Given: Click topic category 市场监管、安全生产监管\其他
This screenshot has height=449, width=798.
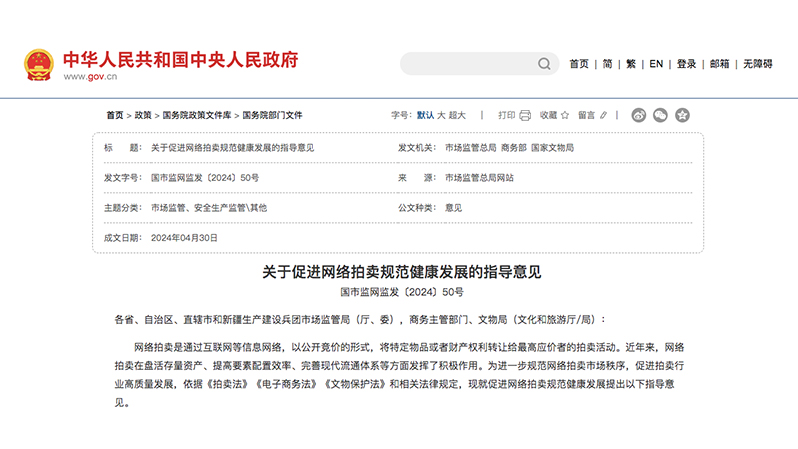Looking at the screenshot, I should click(x=209, y=208).
